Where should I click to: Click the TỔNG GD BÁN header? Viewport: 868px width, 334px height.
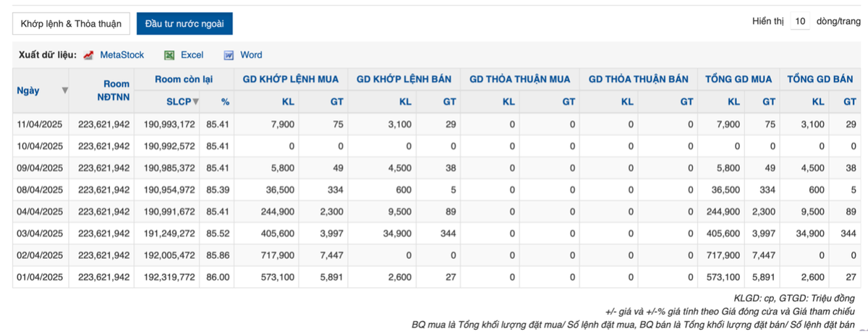coord(821,79)
